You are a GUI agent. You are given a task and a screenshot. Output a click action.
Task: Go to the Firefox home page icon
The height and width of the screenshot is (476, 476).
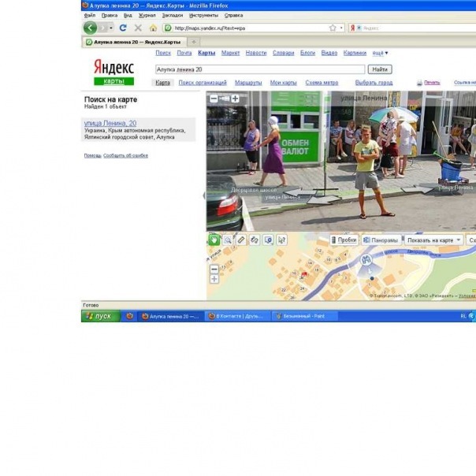(153, 28)
